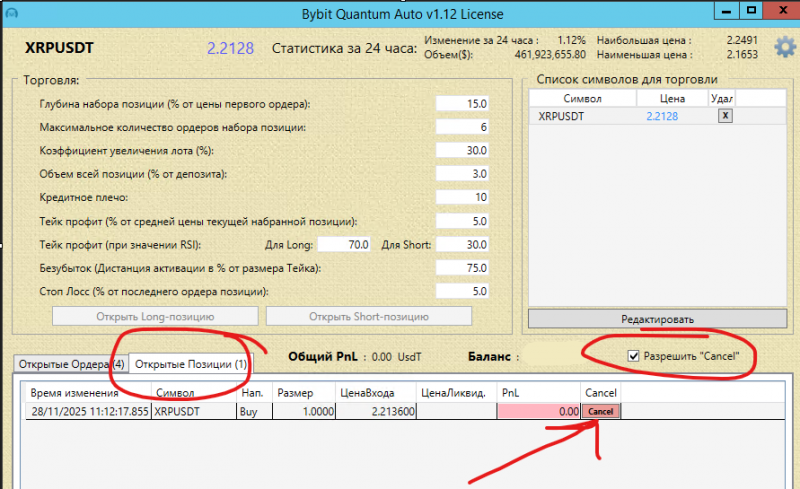
Task: Click the Размер column header
Action: click(304, 393)
